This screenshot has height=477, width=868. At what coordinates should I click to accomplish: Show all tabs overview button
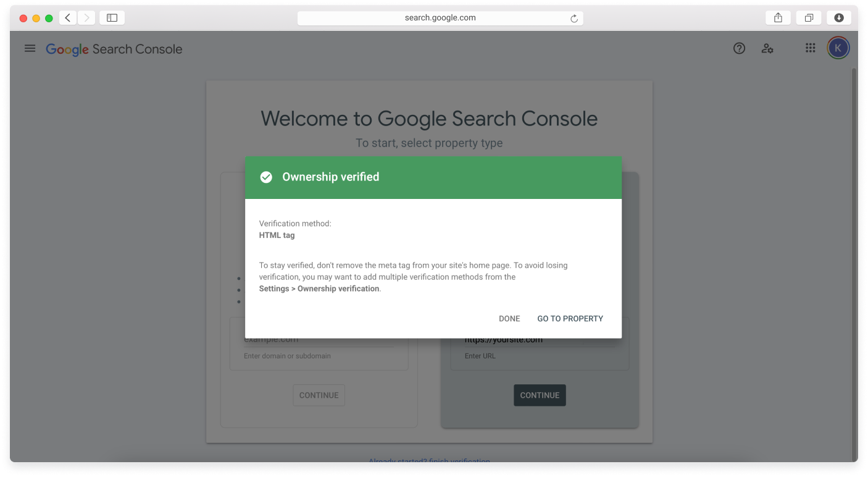pos(809,18)
